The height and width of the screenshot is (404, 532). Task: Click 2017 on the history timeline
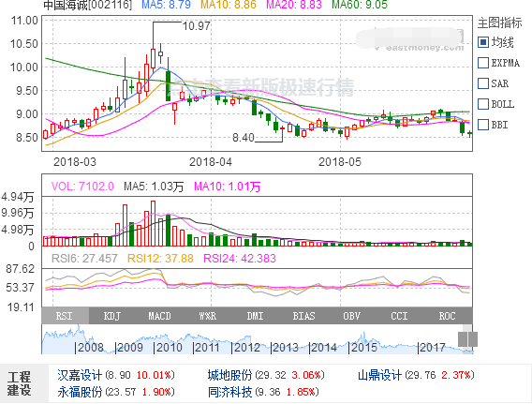[x=433, y=348]
